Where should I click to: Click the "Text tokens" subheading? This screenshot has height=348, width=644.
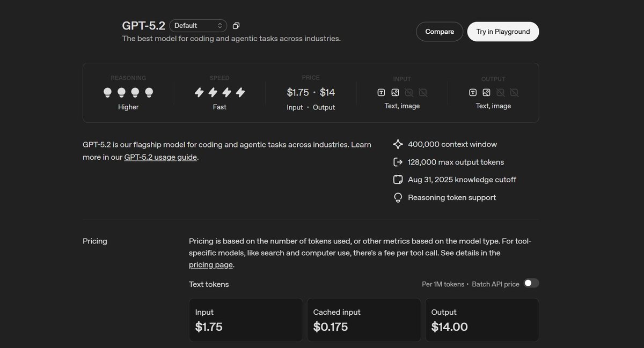tap(209, 284)
